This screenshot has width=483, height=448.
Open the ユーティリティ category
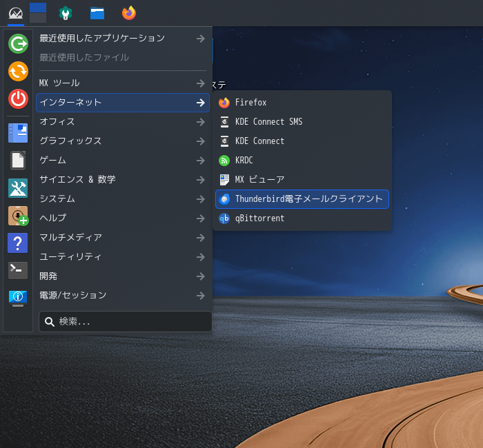[123, 257]
